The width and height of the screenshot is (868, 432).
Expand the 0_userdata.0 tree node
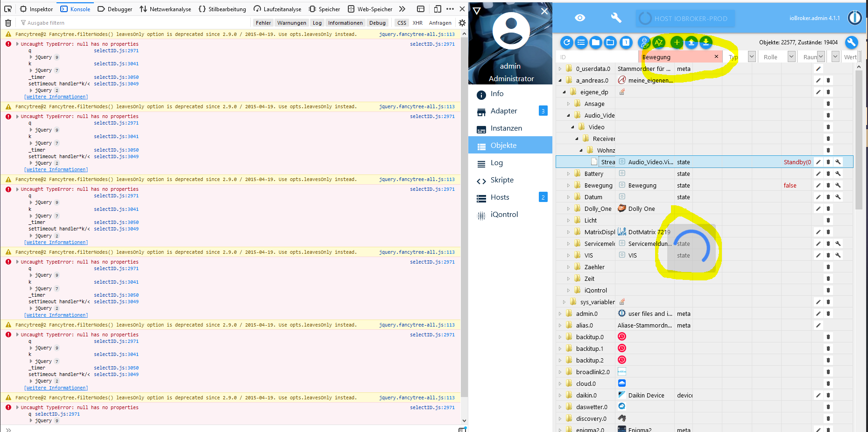coord(560,69)
